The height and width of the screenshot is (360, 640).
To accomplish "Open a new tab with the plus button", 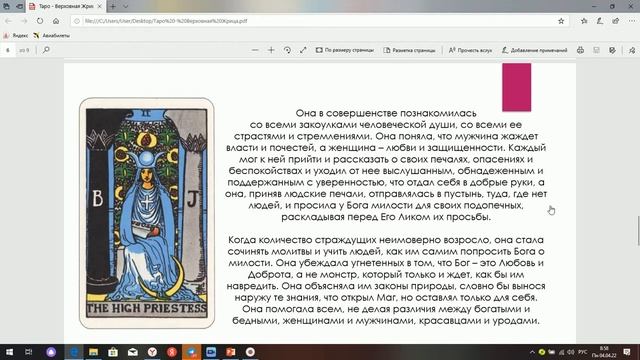I will point(113,7).
